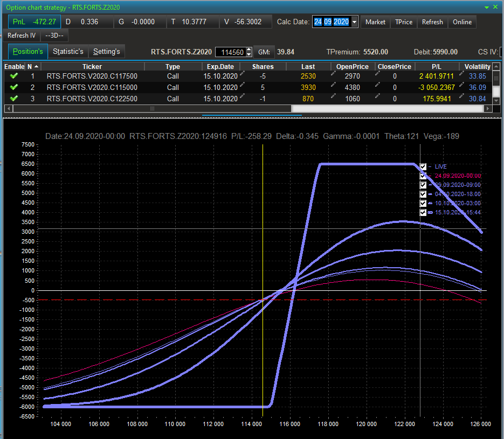Click the price stepper arrows next to 114560

click(248, 52)
